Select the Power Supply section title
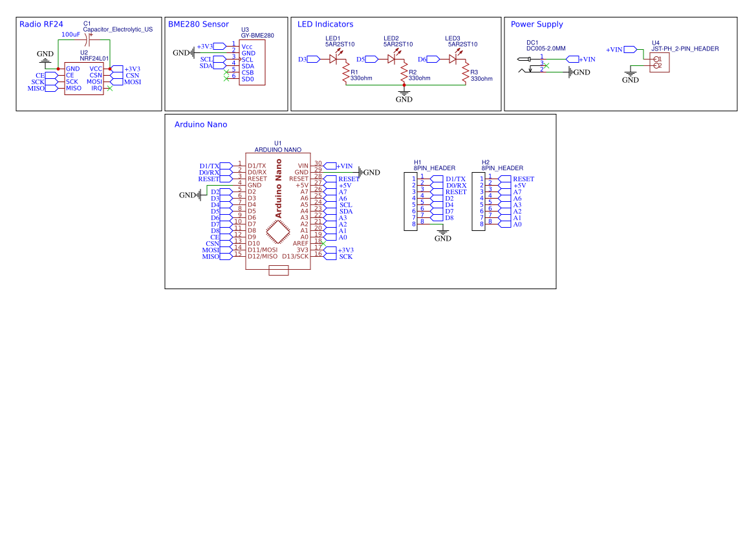 click(x=537, y=24)
